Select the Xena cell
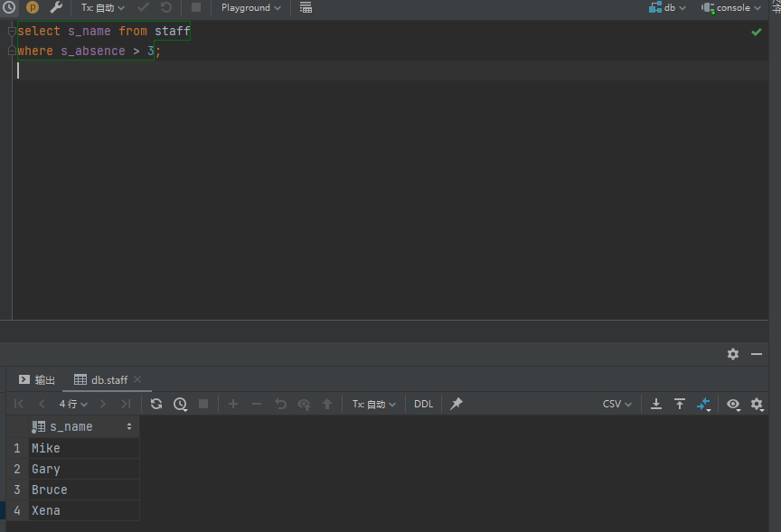 (x=84, y=510)
